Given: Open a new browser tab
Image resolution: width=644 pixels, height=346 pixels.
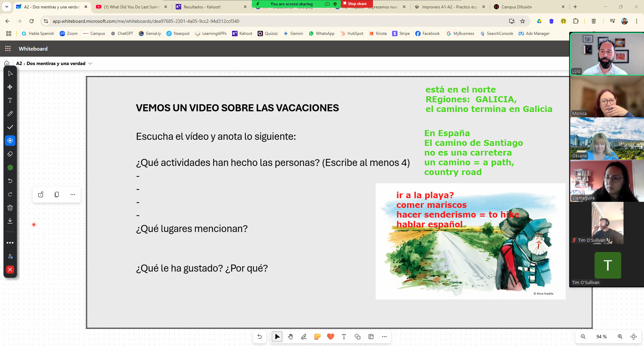Looking at the screenshot, I should tap(575, 7).
